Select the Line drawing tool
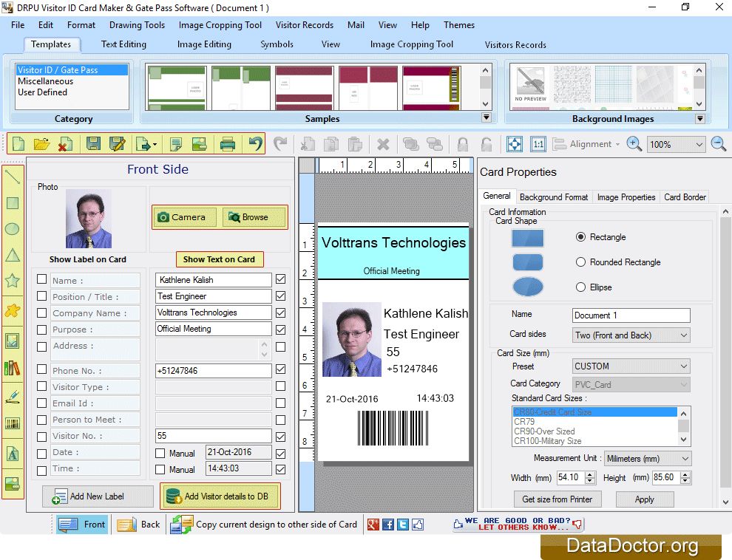The width and height of the screenshot is (732, 560). (x=12, y=177)
